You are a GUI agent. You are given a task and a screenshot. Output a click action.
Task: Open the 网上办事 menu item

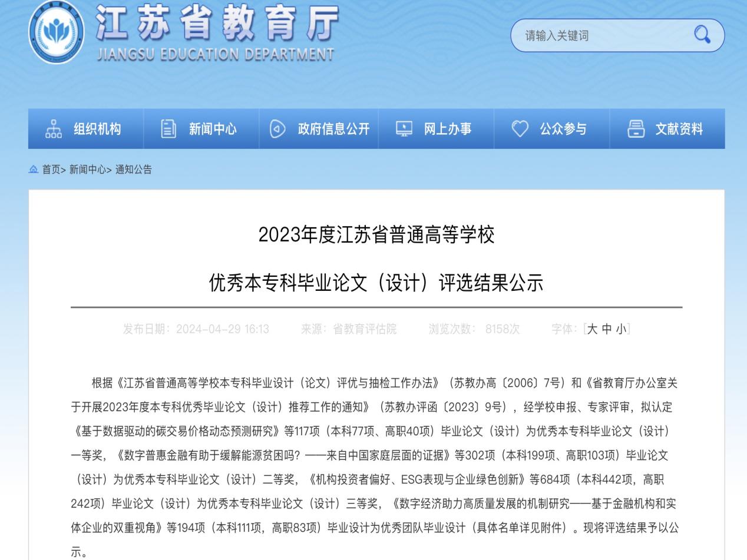point(448,129)
